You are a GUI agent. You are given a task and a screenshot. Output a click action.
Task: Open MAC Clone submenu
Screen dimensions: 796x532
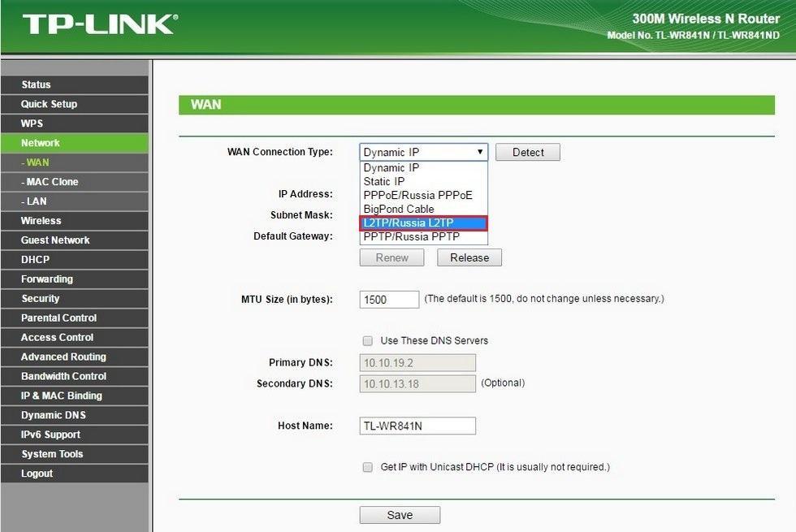tap(74, 182)
